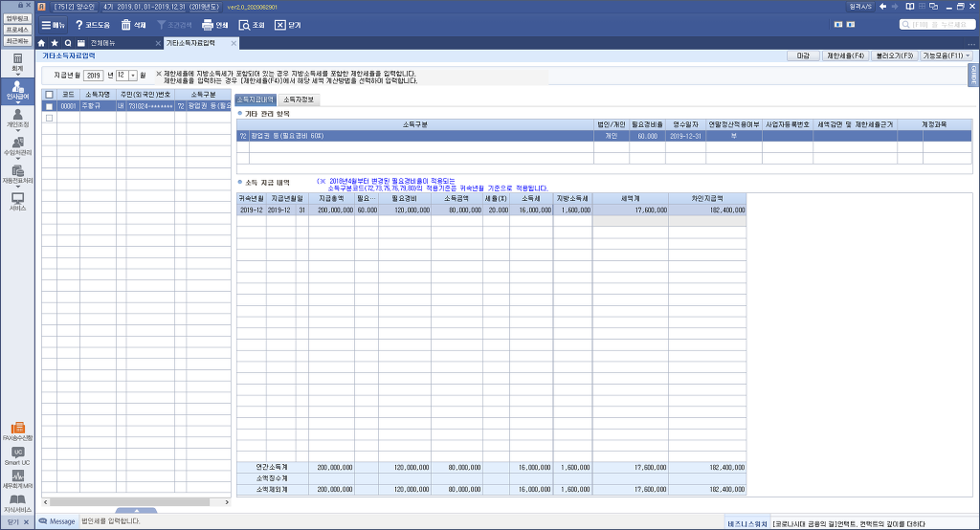Click the 코드도움 help icon in toolbar
Image resolution: width=980 pixels, height=530 pixels.
pos(79,25)
